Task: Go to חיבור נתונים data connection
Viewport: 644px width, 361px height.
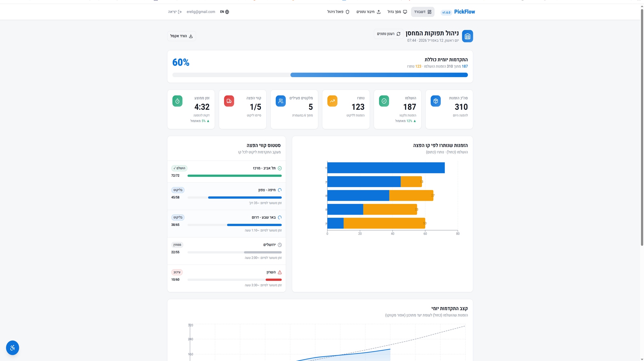Action: 368,12
